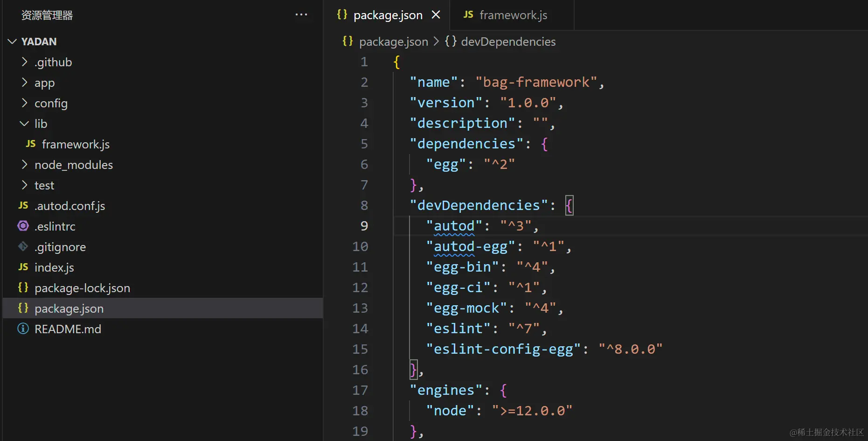Image resolution: width=868 pixels, height=441 pixels.
Task: Click JS icon beside .autod.conf.js
Action: 23,205
